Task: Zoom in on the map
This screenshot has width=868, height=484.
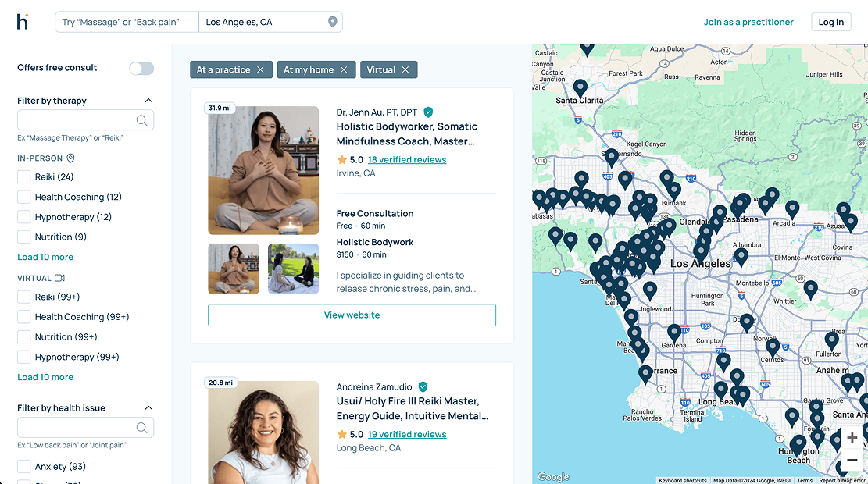Action: pos(852,438)
